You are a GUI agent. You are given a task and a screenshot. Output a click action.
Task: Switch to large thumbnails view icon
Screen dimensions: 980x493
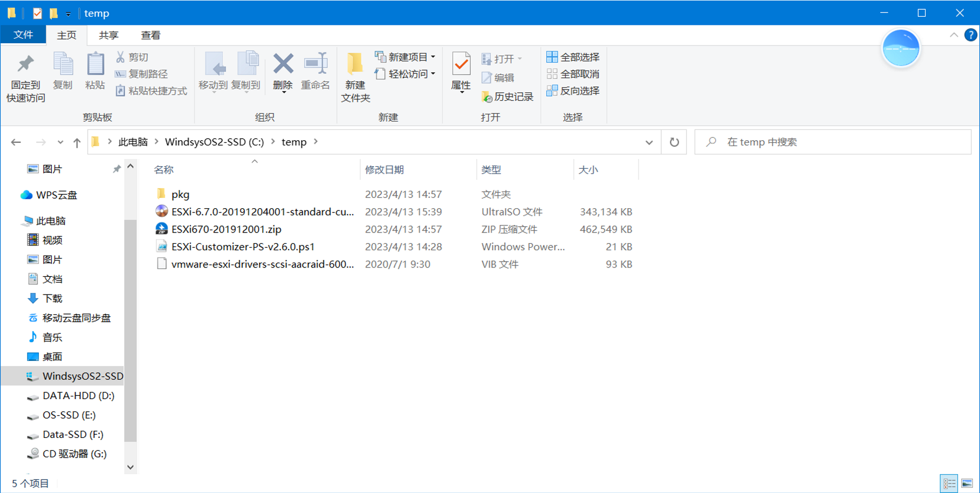967,483
